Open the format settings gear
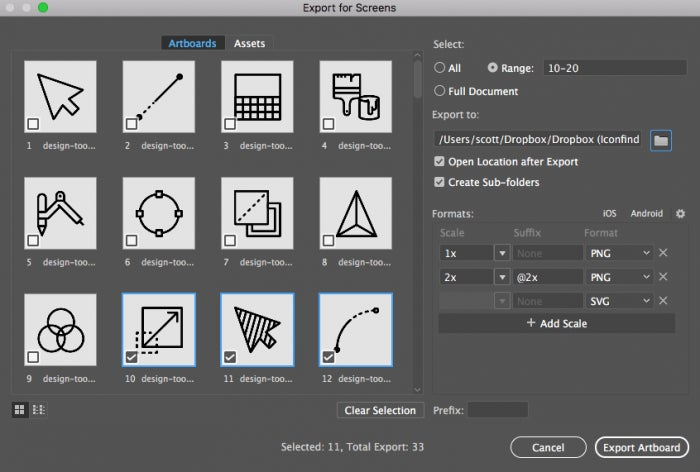The image size is (700, 472). click(680, 213)
